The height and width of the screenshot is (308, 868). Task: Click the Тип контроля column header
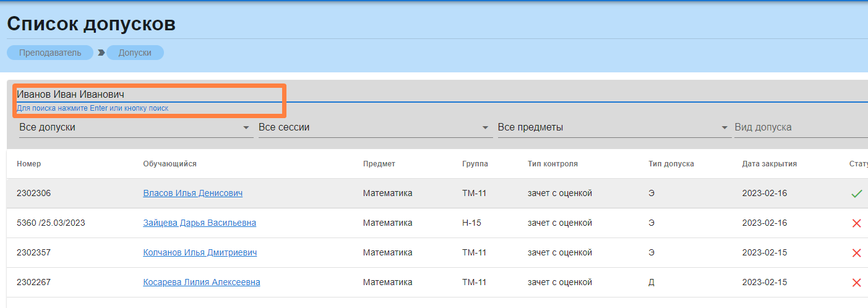pyautogui.click(x=552, y=164)
